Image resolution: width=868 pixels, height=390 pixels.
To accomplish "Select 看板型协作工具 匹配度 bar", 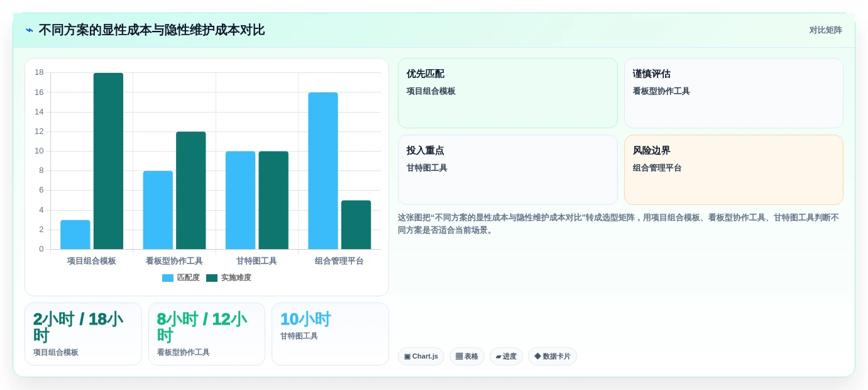I will [158, 210].
